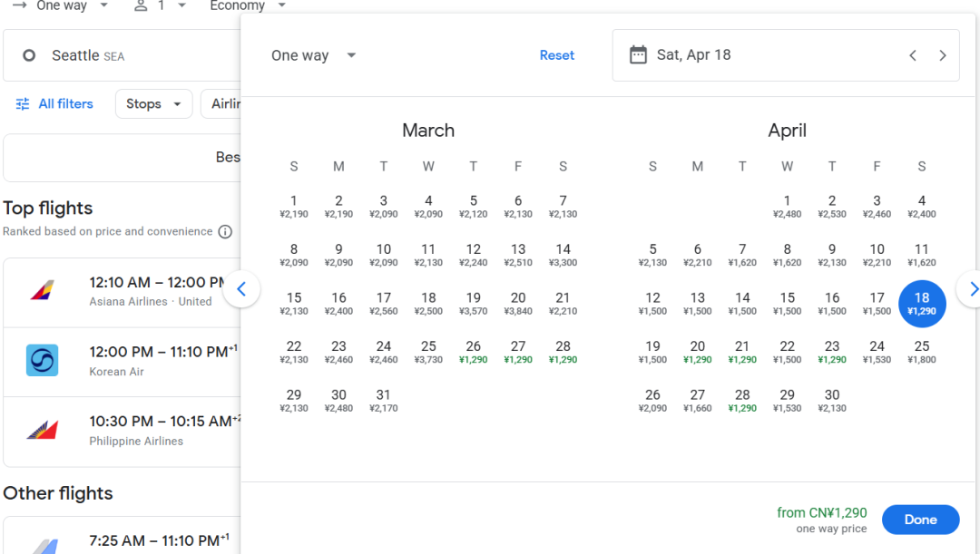Select the Asiana Airlines 12:10 AM flight
This screenshot has width=980, height=554.
(x=122, y=292)
